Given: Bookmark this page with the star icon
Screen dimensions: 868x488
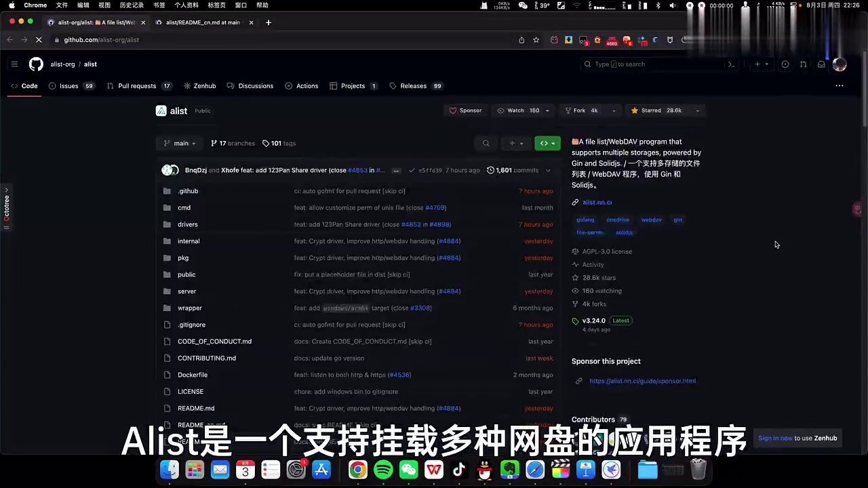Looking at the screenshot, I should coord(536,40).
